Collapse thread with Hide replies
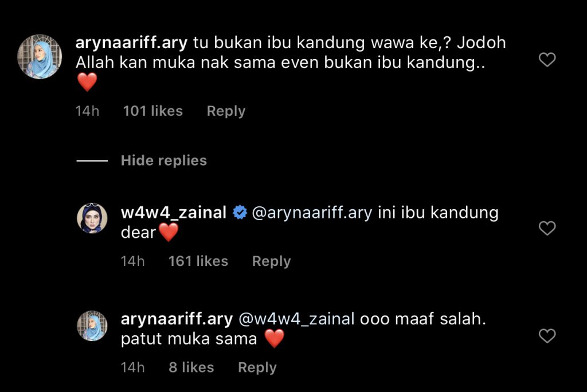 [163, 160]
